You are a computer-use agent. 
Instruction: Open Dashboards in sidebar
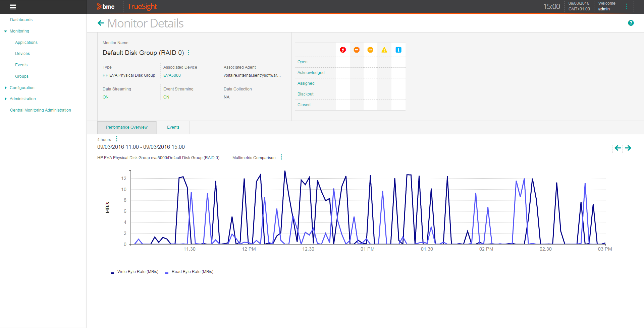point(21,20)
